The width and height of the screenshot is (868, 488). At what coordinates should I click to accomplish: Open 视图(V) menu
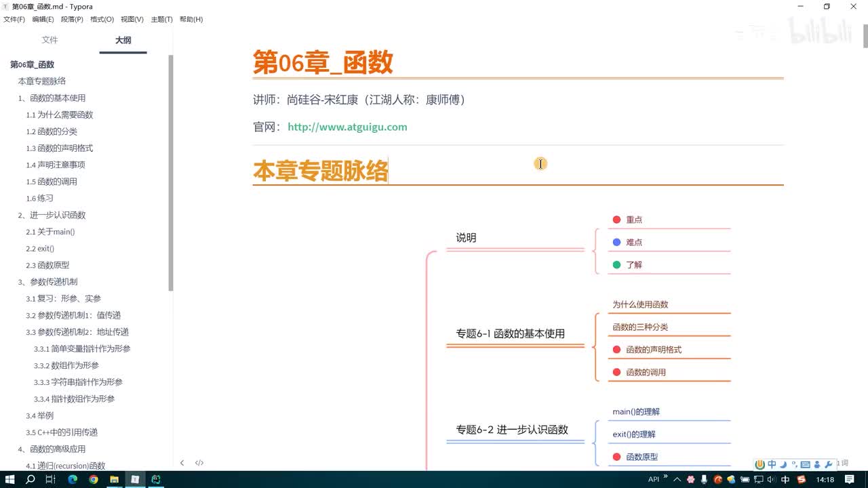132,19
